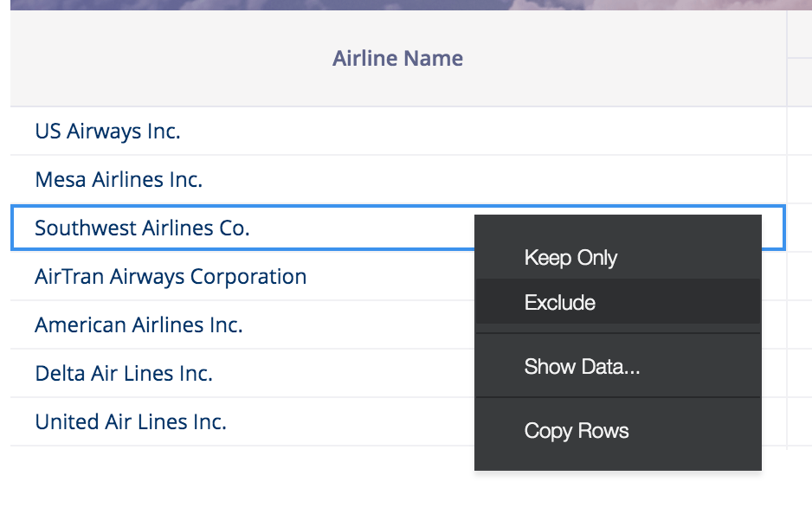
Task: Pick the American Airlines Inc. row
Action: pos(139,325)
